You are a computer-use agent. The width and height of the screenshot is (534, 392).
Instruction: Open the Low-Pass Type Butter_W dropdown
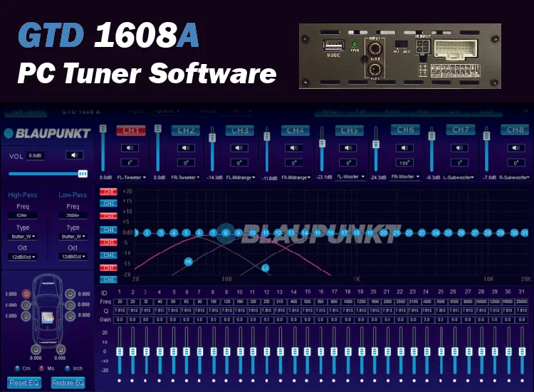(x=73, y=236)
